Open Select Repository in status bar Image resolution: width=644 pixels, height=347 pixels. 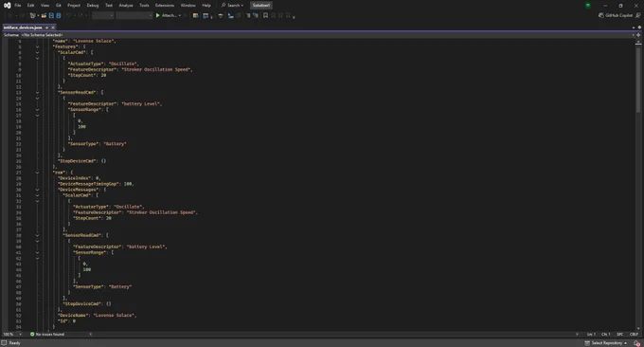[606, 343]
